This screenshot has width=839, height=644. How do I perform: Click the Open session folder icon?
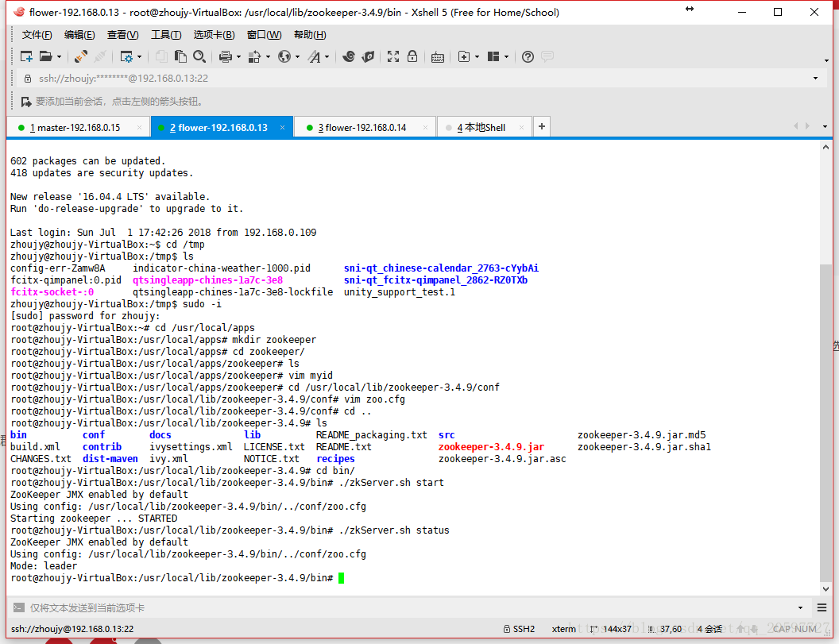point(46,56)
